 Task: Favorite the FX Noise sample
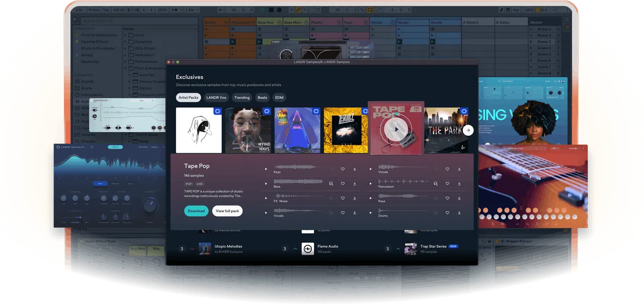[x=343, y=198]
